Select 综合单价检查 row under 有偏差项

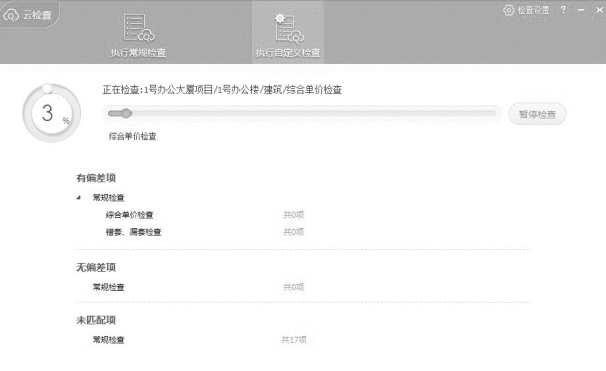(x=205, y=215)
